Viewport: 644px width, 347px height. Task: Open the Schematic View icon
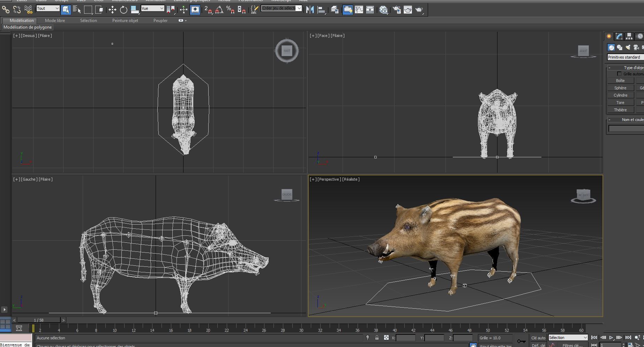[370, 10]
